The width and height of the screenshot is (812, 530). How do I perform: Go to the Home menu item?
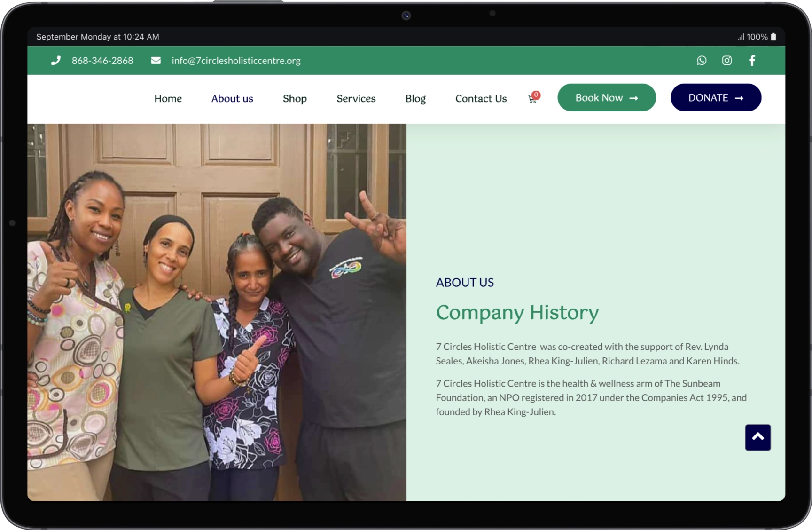168,99
